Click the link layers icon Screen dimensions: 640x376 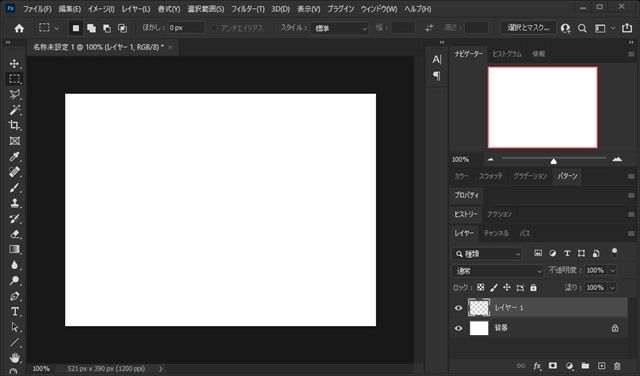coord(521,366)
